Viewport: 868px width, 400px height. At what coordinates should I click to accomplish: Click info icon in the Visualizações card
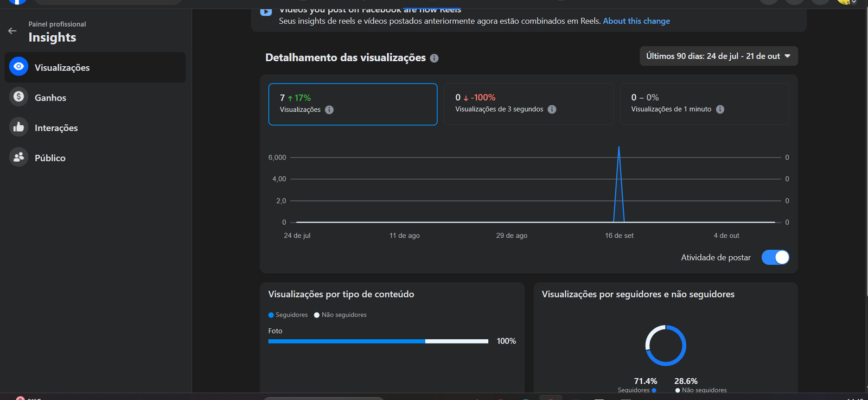coord(329,110)
